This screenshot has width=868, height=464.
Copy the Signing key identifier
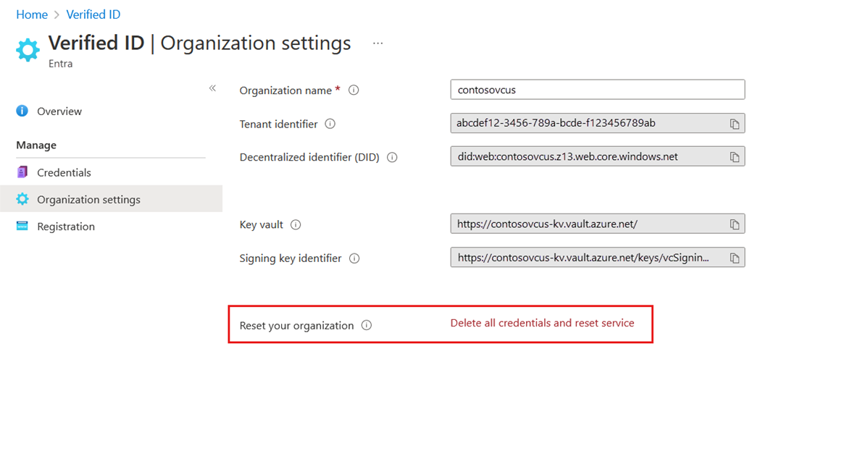point(735,258)
